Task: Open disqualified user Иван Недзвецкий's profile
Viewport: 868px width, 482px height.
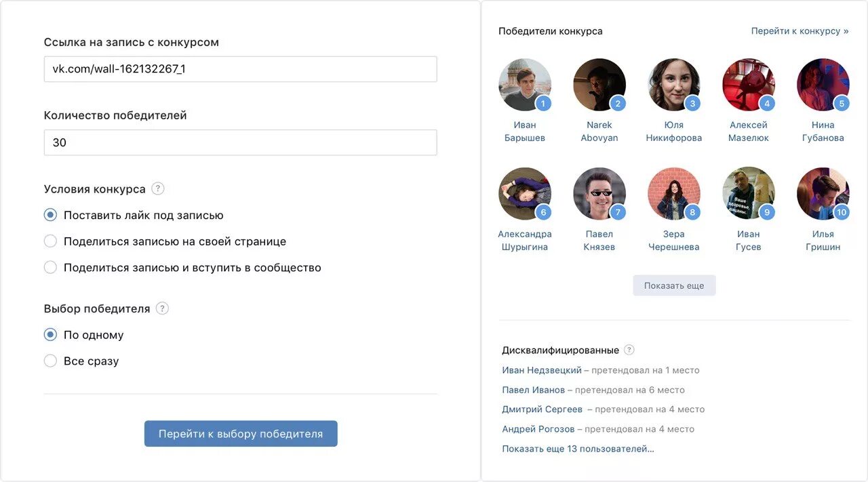Action: 542,370
